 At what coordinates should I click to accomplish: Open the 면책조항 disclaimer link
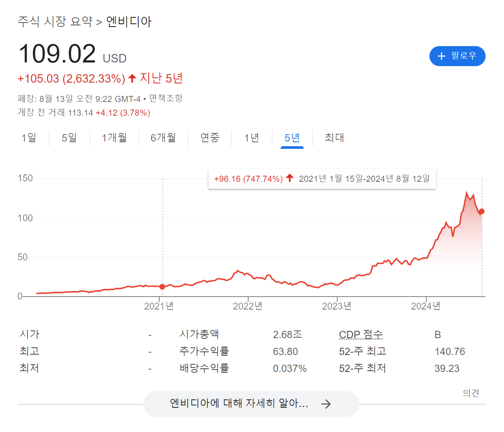click(x=166, y=98)
